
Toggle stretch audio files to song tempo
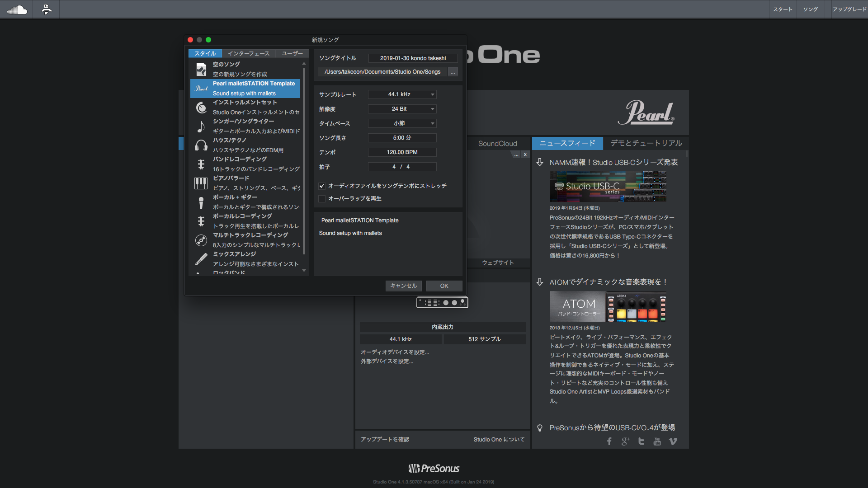(322, 186)
